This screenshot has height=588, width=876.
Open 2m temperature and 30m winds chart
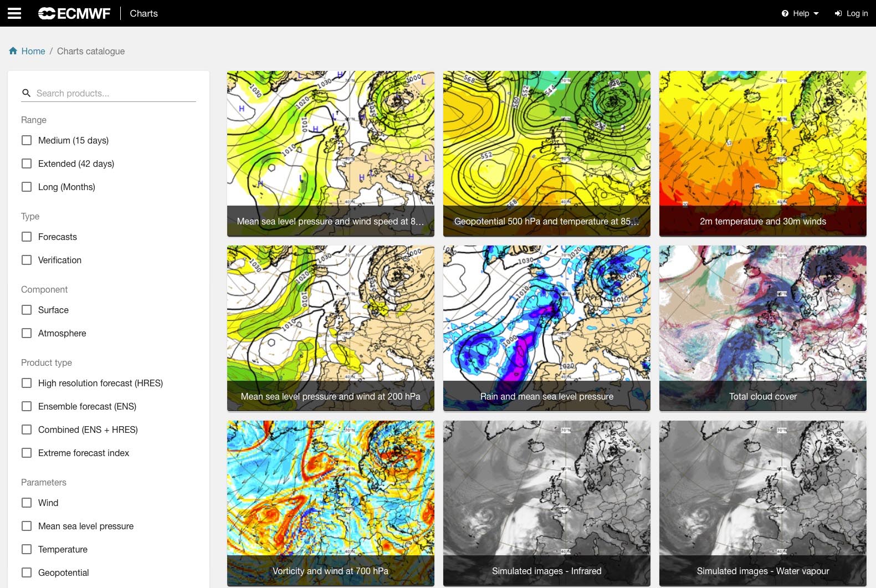(763, 154)
